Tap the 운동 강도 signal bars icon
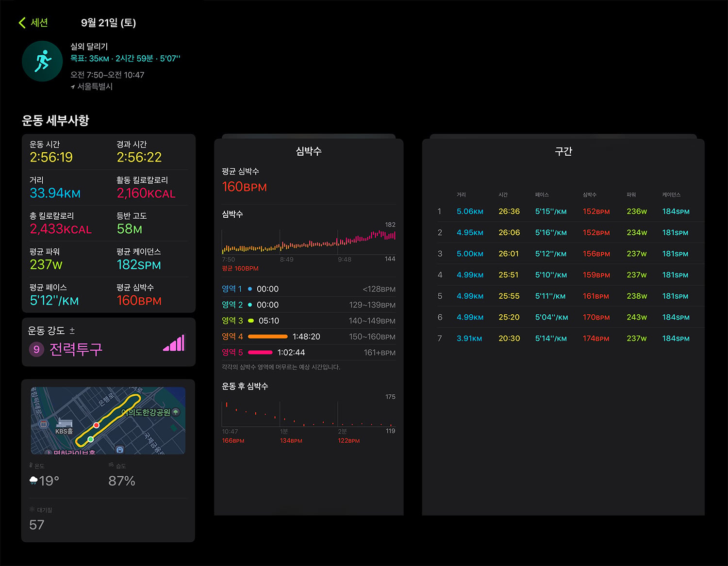The width and height of the screenshot is (728, 566). pos(174,342)
